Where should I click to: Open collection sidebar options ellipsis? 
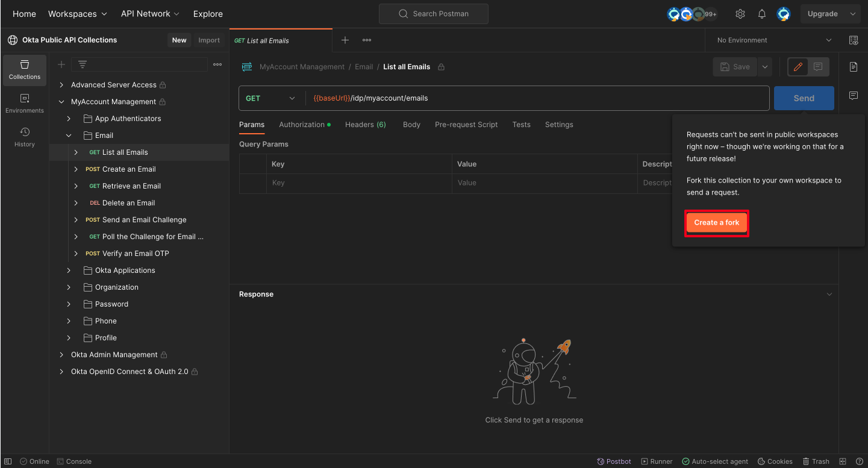pyautogui.click(x=217, y=64)
